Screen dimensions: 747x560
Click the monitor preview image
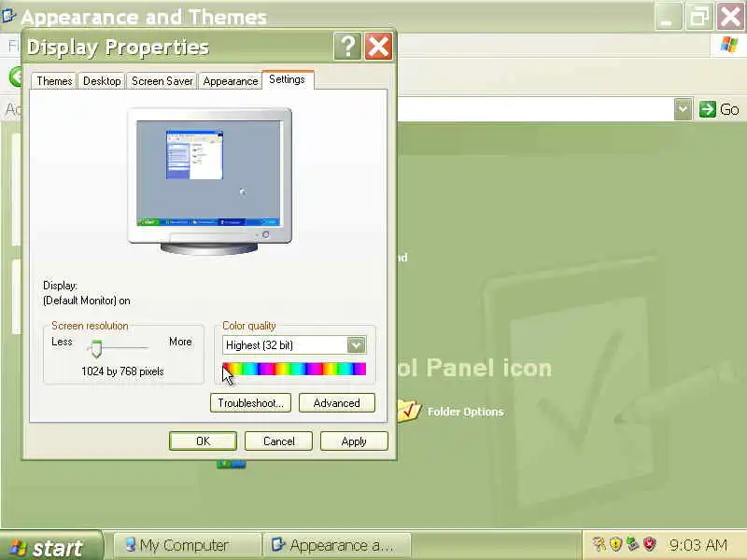tap(209, 181)
